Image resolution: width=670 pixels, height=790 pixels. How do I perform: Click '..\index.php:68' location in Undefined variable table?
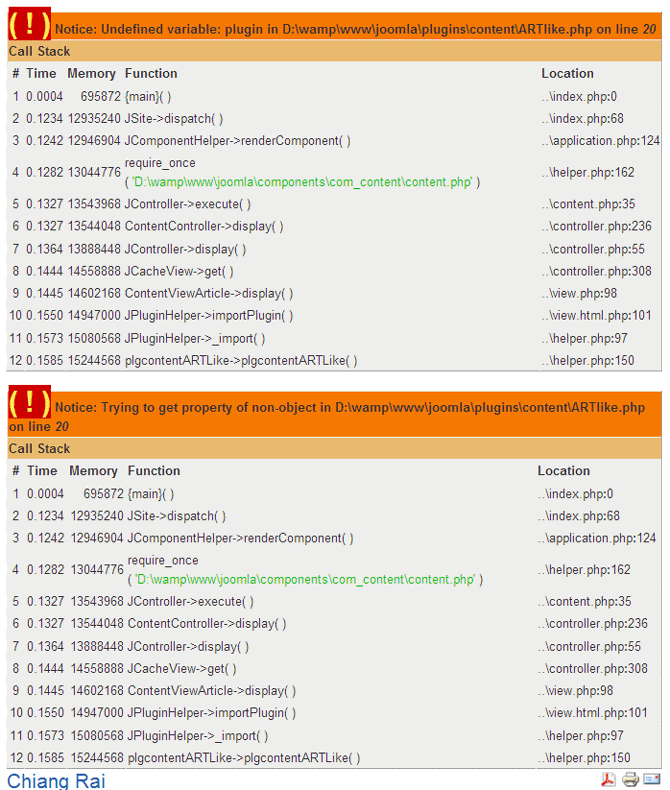[582, 118]
